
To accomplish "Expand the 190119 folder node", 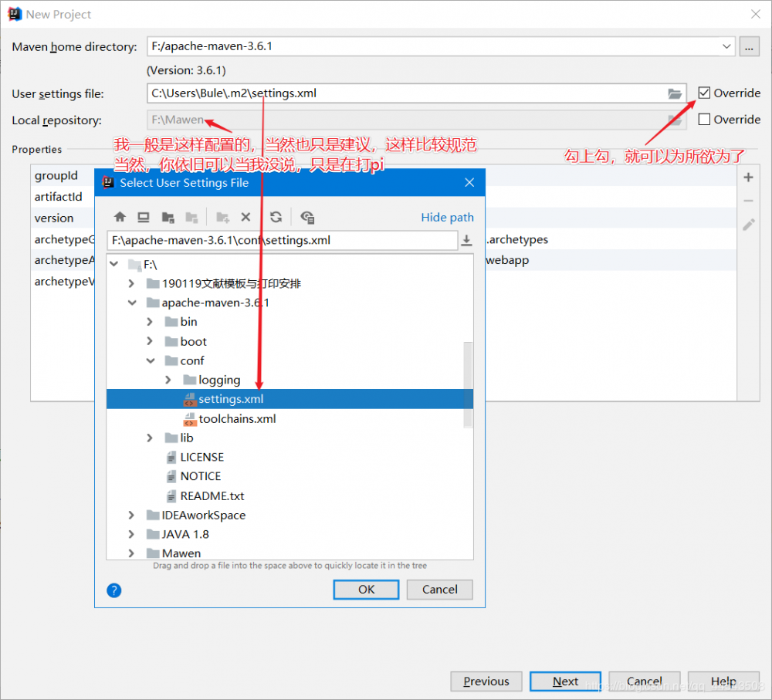I will coord(131,283).
